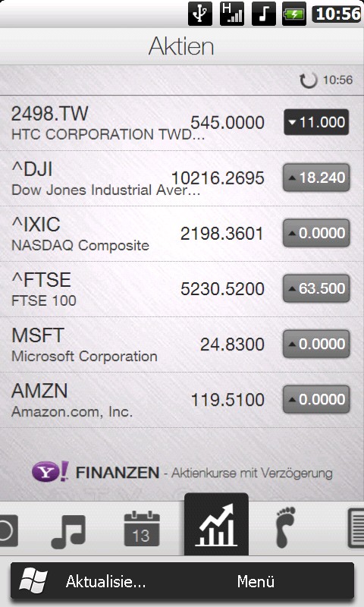Open the Yahoo Finanzen link
Screen dimensions: 364x607
click(x=182, y=472)
